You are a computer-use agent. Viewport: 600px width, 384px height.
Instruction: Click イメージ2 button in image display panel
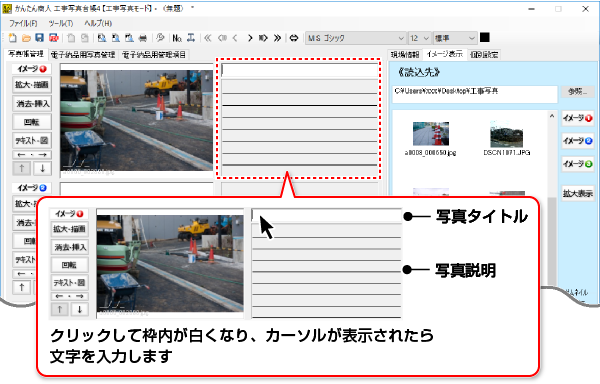[x=578, y=141]
